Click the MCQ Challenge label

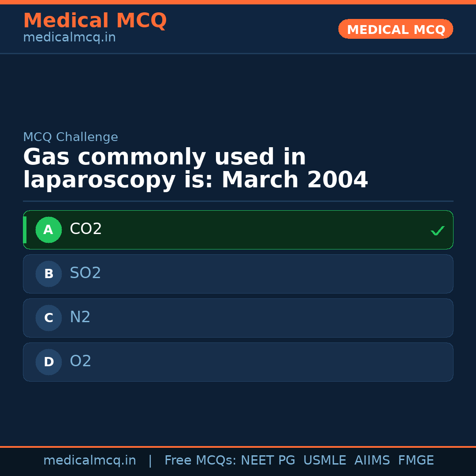71,137
